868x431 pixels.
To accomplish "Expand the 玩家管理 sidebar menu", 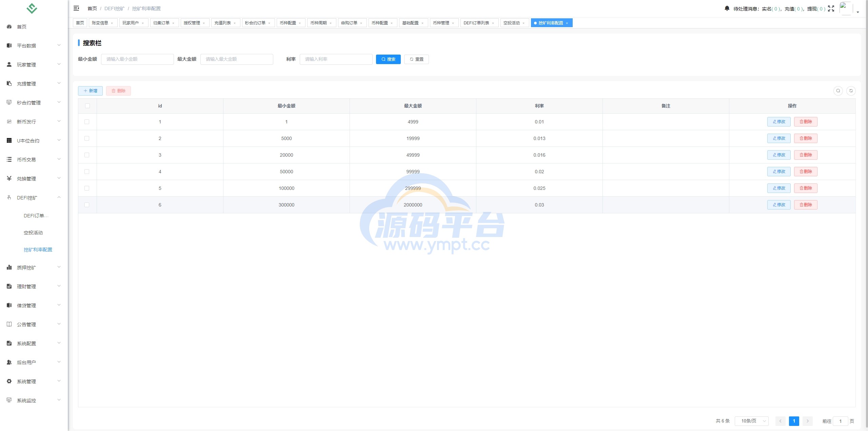I will (x=34, y=64).
